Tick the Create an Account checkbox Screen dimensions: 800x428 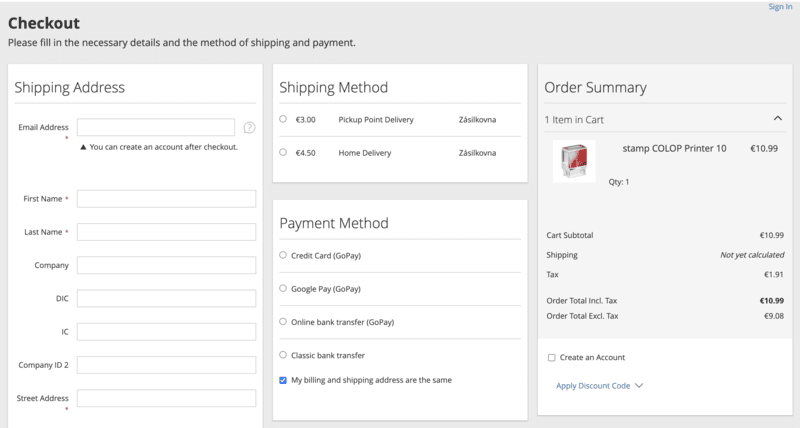tap(551, 357)
